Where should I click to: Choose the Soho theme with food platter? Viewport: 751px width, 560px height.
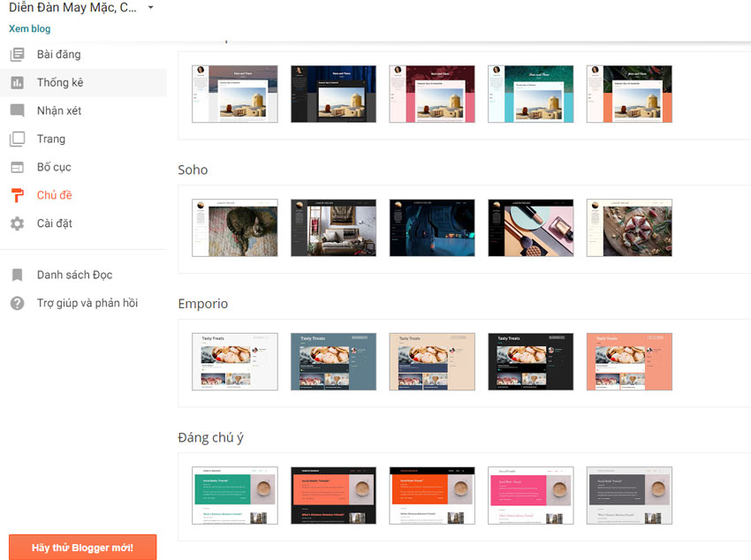click(629, 228)
